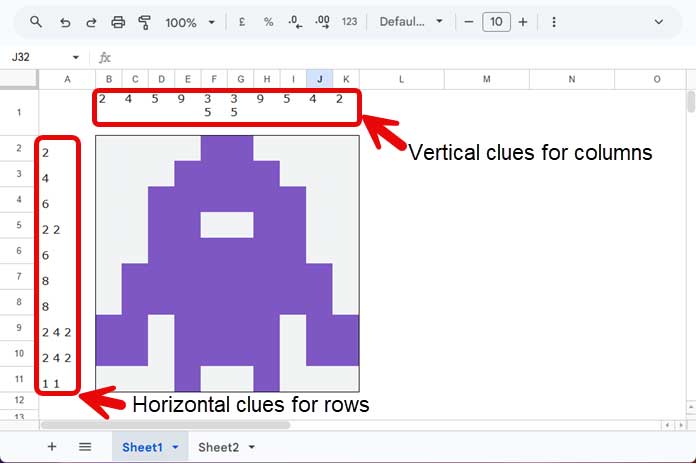Print the spreadsheet
This screenshot has width=696, height=464.
point(118,22)
